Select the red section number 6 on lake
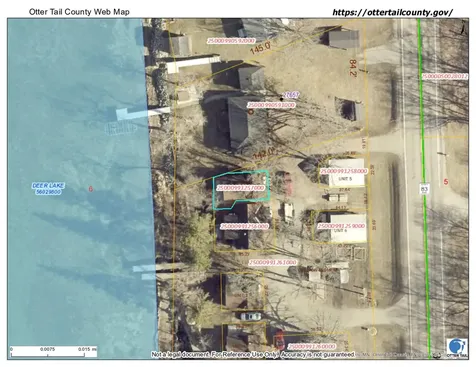This screenshot has height=367, width=476. click(90, 189)
